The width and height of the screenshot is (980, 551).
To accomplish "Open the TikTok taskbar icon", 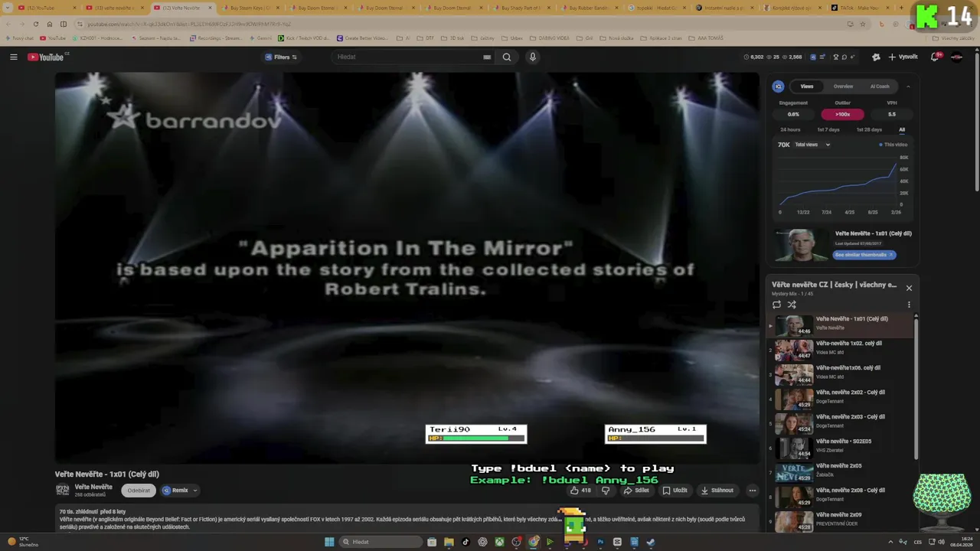I will tap(465, 542).
